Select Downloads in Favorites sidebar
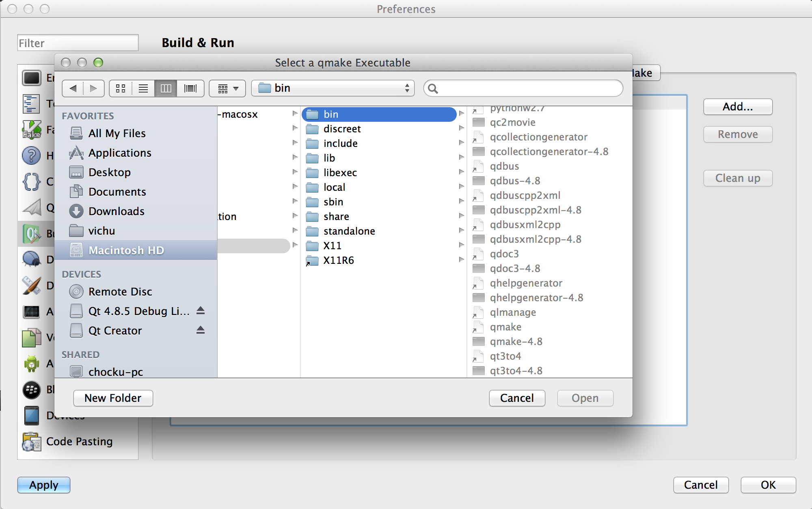The width and height of the screenshot is (812, 509). [x=116, y=211]
